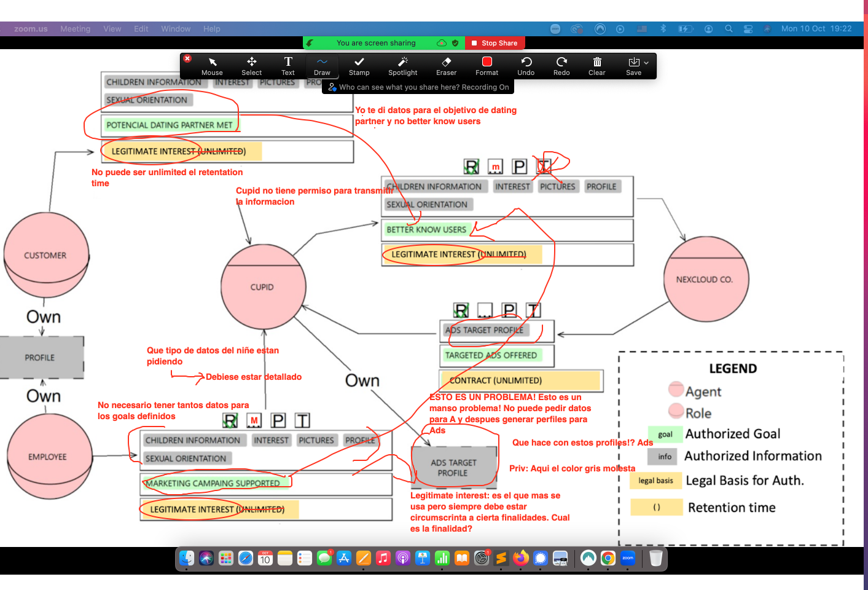Screen dimensions: 868x590
Task: Choose the Select annotation tool
Action: click(251, 66)
